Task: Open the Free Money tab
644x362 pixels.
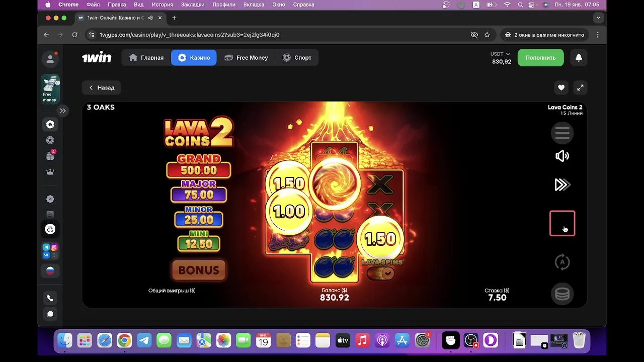Action: pos(246,58)
